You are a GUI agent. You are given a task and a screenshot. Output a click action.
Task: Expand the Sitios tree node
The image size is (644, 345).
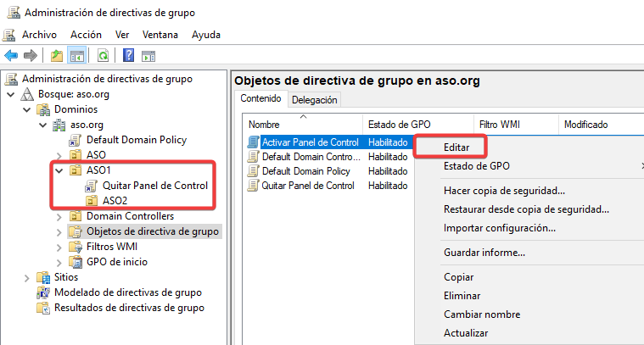pos(28,277)
